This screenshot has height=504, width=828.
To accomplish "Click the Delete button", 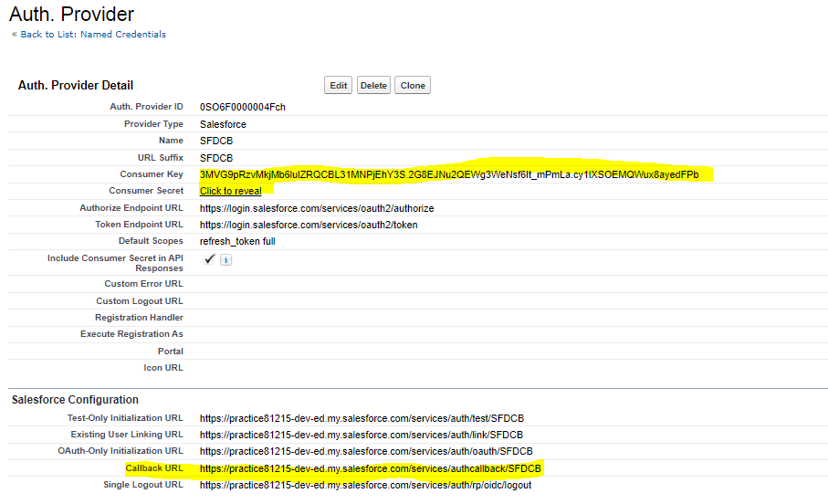I will [x=374, y=86].
